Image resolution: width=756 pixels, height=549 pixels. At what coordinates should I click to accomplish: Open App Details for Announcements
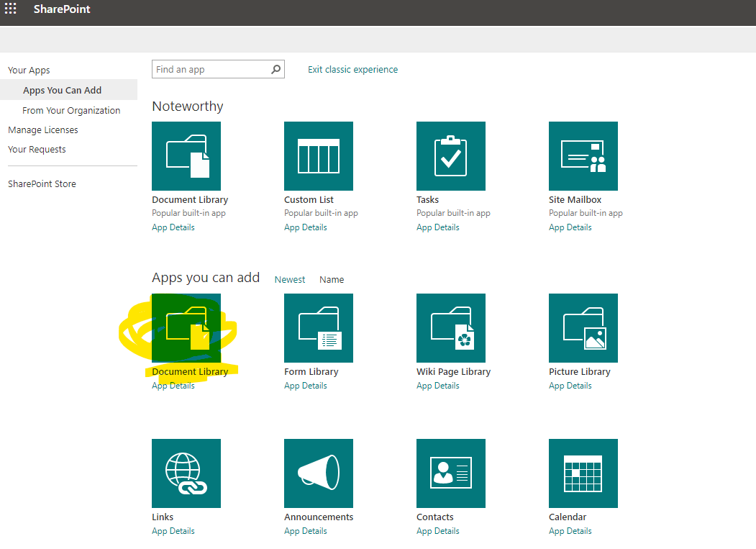pos(306,531)
